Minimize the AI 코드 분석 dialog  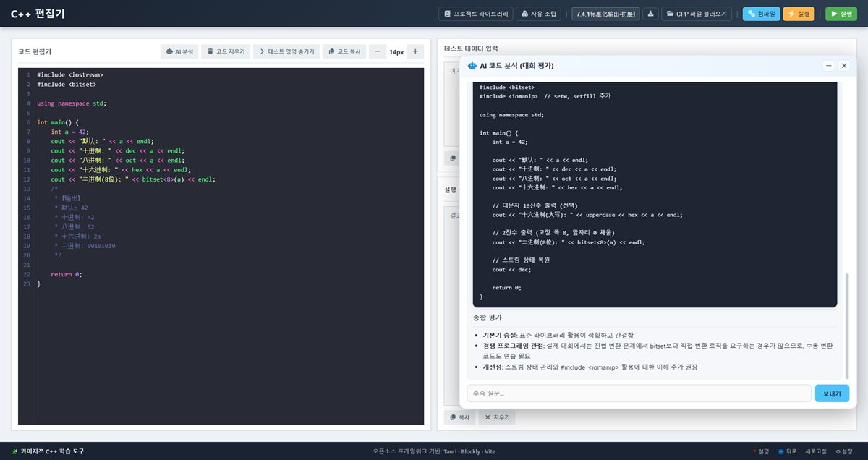coord(829,66)
